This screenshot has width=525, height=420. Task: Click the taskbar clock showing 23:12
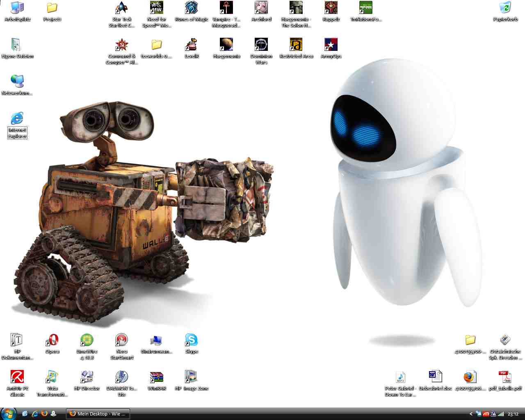tap(513, 414)
